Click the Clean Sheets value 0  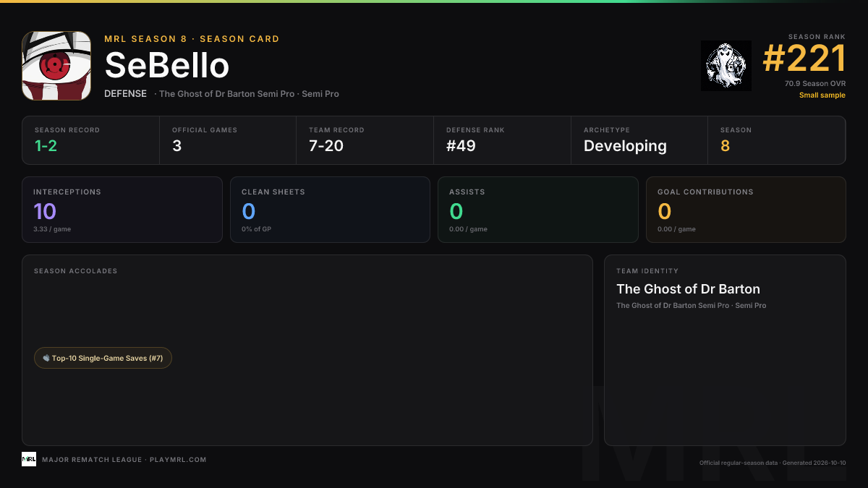click(249, 211)
